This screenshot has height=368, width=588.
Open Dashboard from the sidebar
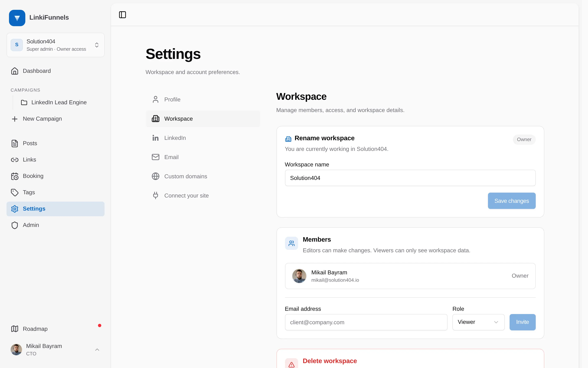click(55, 71)
